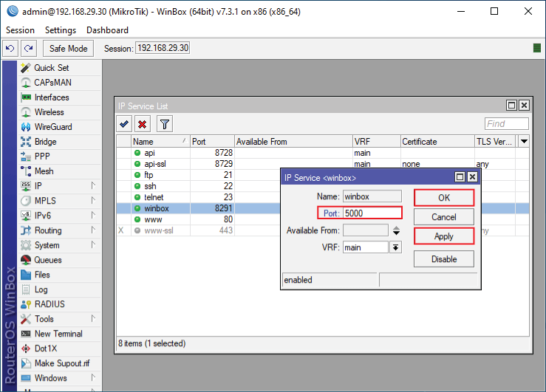Open Interfaces menu item
The image size is (546, 392).
59,97
